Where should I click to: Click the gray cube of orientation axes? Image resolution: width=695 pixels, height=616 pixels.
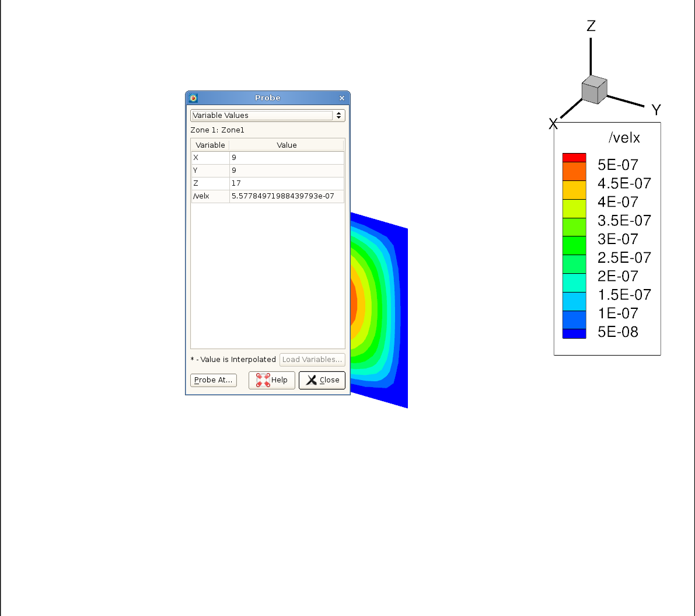point(594,91)
